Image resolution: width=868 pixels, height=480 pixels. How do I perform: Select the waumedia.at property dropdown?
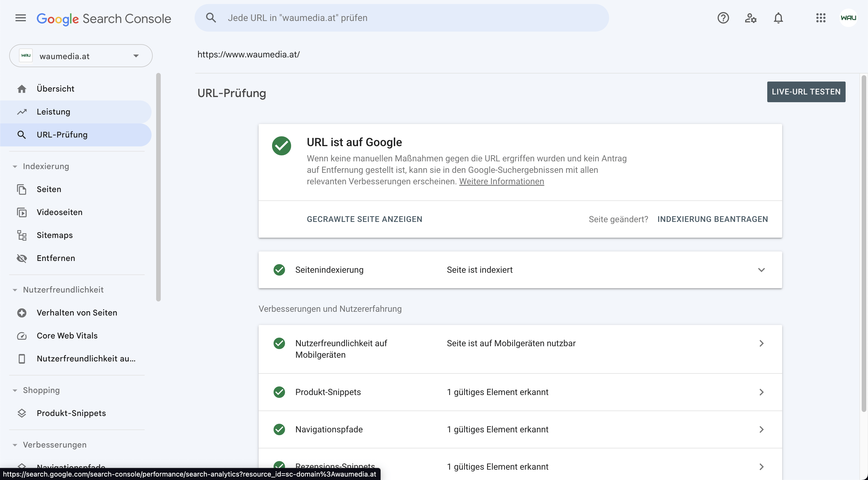click(80, 56)
